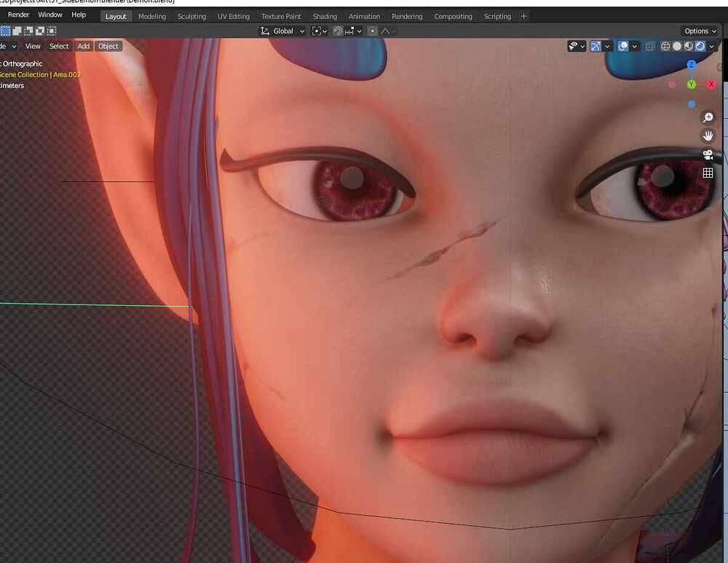Switch to camera view using the camera icon

coord(706,154)
